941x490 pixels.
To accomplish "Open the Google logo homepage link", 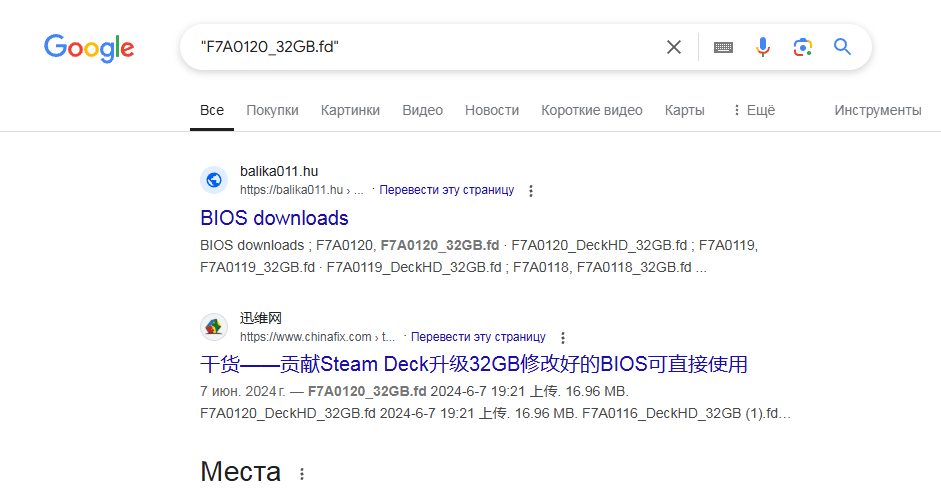I will 89,48.
